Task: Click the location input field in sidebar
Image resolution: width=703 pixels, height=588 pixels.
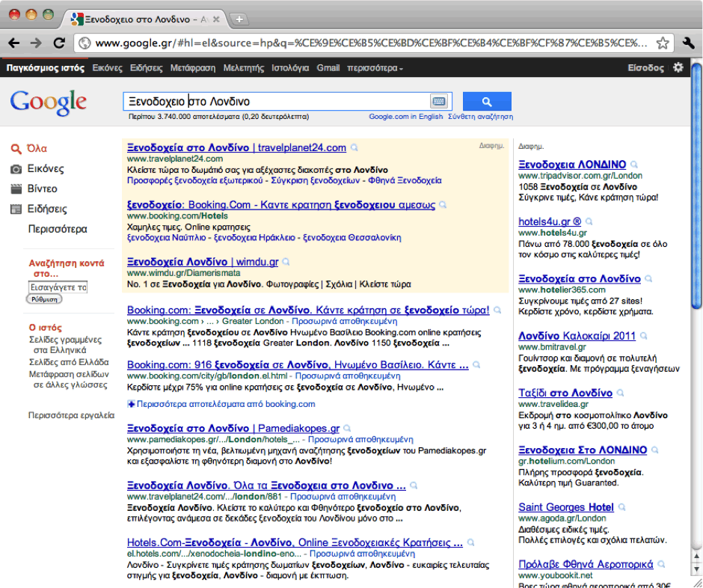Action: coord(58,287)
